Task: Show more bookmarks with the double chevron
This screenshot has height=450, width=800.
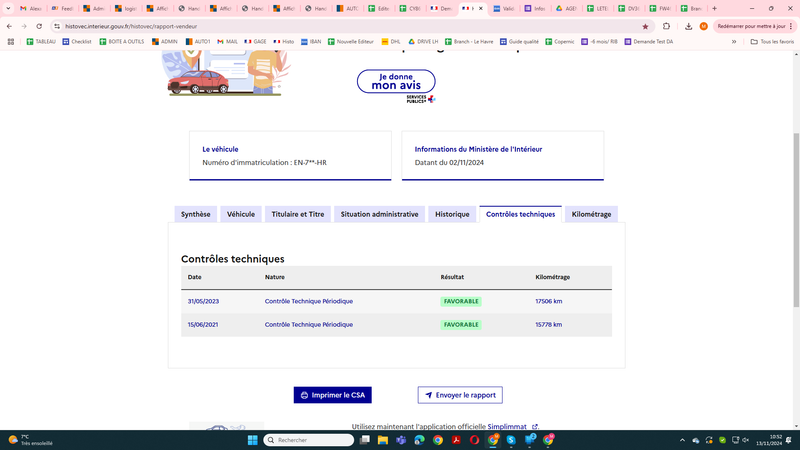Action: point(734,42)
